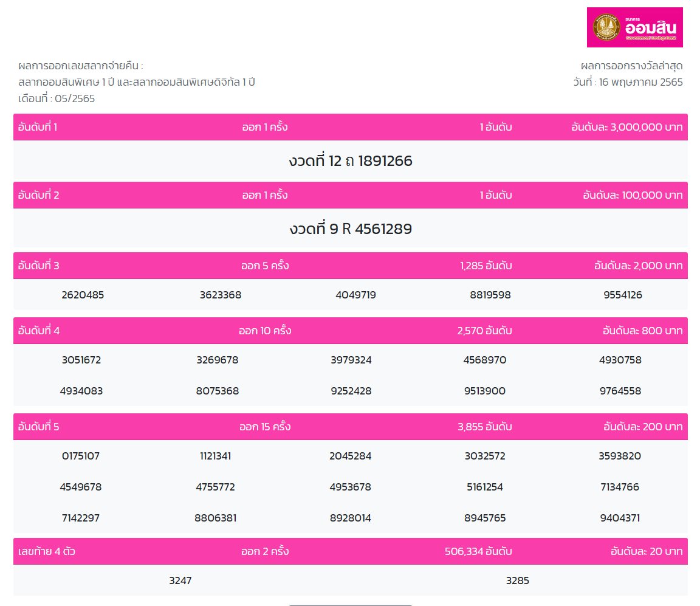Click the อันดับที่ 3 header label
This screenshot has height=606, width=700.
click(x=38, y=266)
